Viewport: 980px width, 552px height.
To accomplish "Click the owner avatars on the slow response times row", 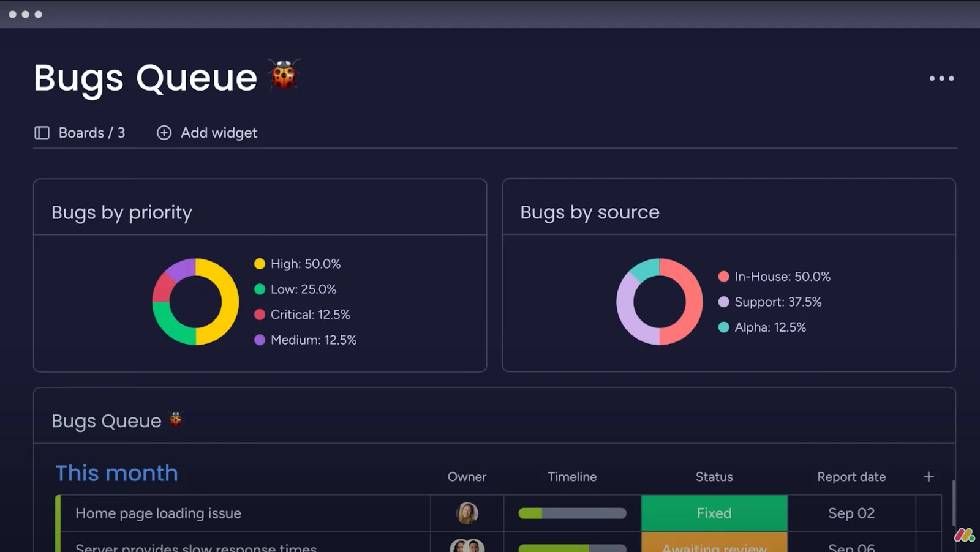I will tap(467, 545).
